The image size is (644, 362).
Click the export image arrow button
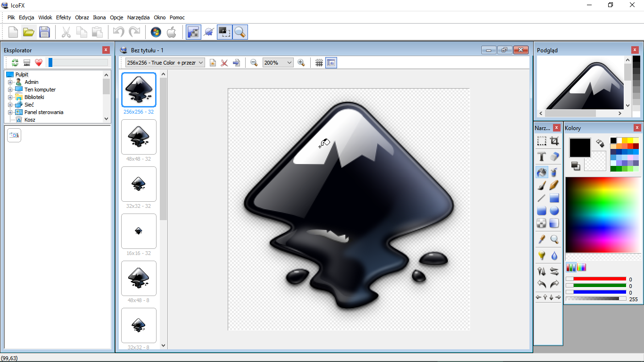click(x=236, y=63)
